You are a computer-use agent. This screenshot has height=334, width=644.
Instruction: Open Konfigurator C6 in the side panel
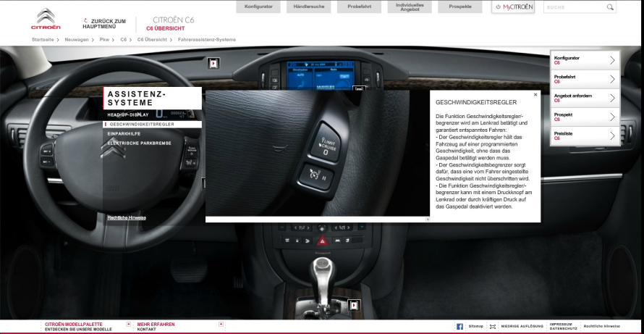click(x=585, y=60)
